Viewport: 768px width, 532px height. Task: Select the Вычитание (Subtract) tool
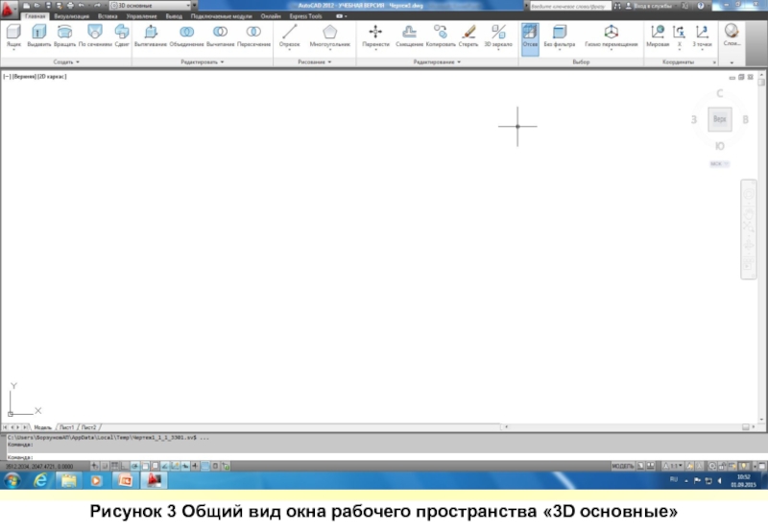click(220, 34)
